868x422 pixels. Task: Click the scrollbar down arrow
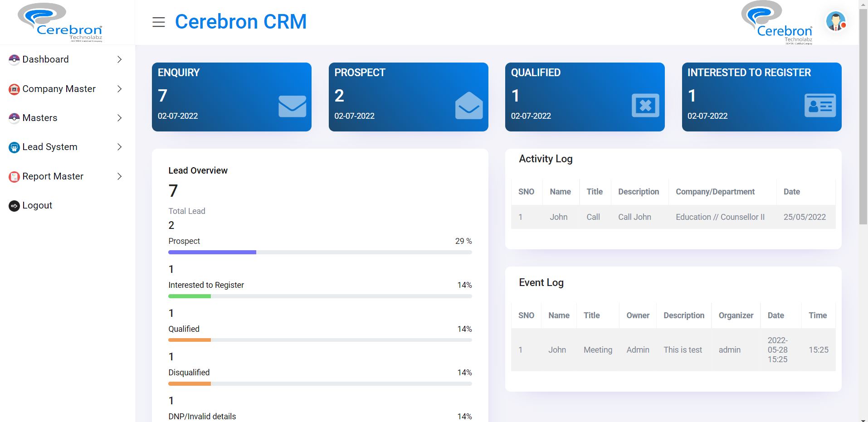coord(863,419)
